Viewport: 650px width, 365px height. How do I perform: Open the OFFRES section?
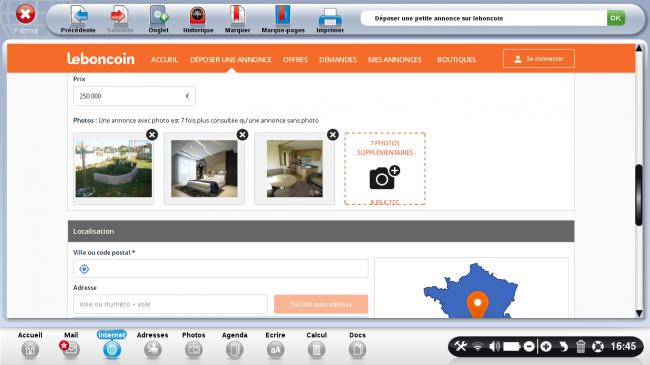click(x=296, y=60)
